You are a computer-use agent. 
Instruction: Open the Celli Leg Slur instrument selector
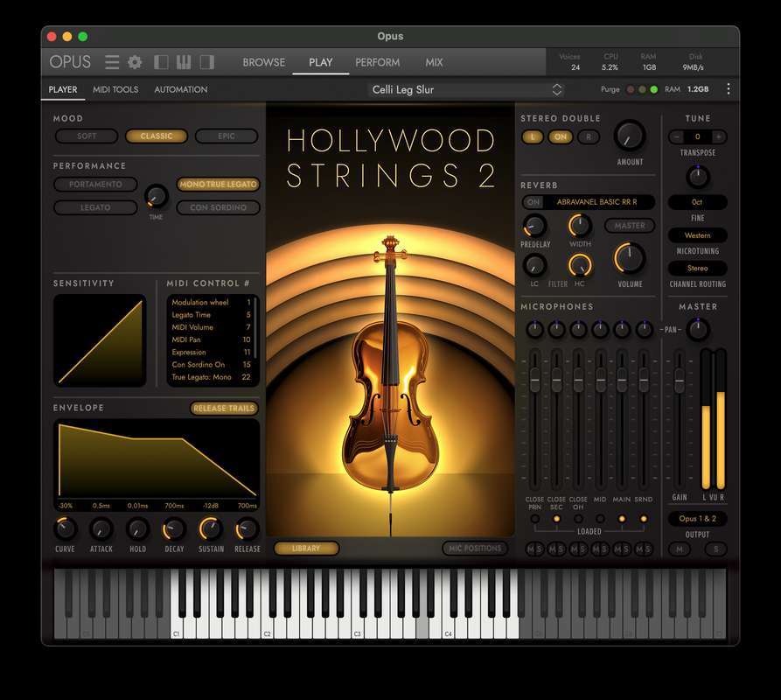[x=466, y=89]
